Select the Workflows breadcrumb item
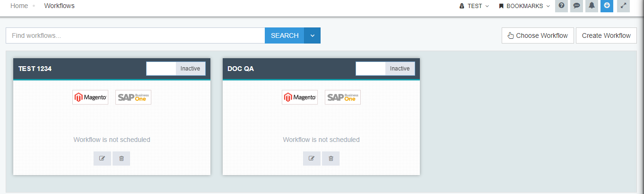644x194 pixels. [59, 6]
